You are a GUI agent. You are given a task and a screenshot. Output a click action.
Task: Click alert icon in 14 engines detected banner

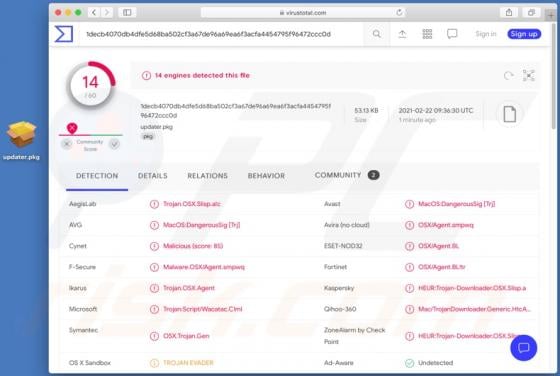point(146,76)
